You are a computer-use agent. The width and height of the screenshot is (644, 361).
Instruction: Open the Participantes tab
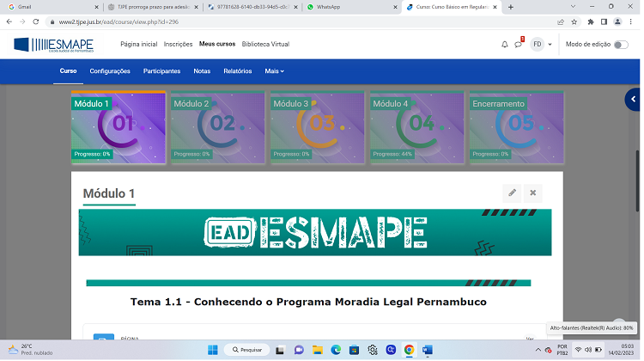(162, 71)
